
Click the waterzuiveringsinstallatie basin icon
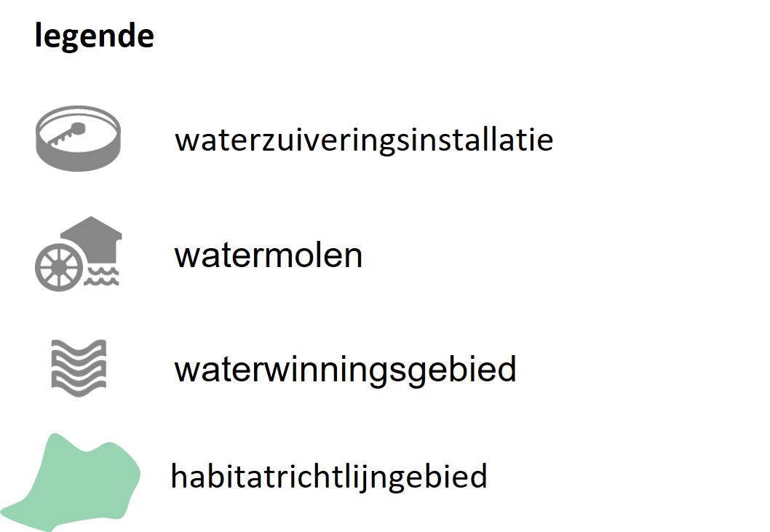coord(78,138)
